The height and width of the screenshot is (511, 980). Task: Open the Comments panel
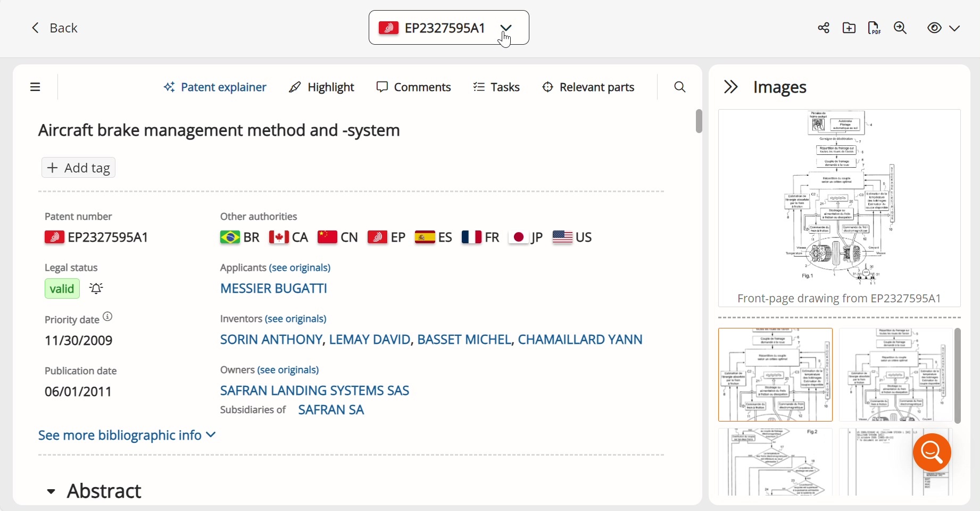(414, 87)
